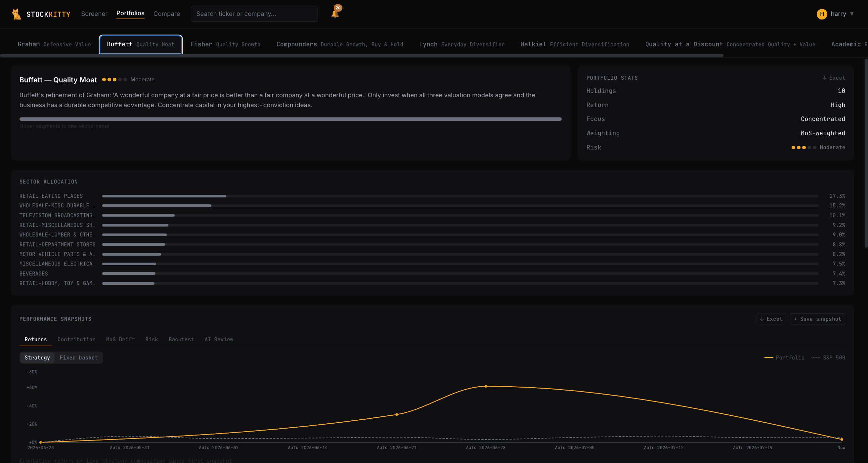The image size is (868, 463).
Task: Toggle the Portfolio legend series
Action: (x=784, y=358)
